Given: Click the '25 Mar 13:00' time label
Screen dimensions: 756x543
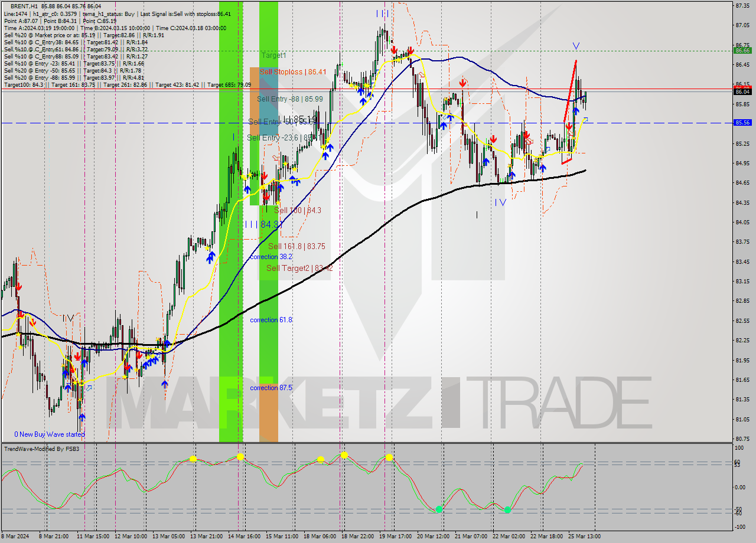Looking at the screenshot, I should tap(584, 536).
